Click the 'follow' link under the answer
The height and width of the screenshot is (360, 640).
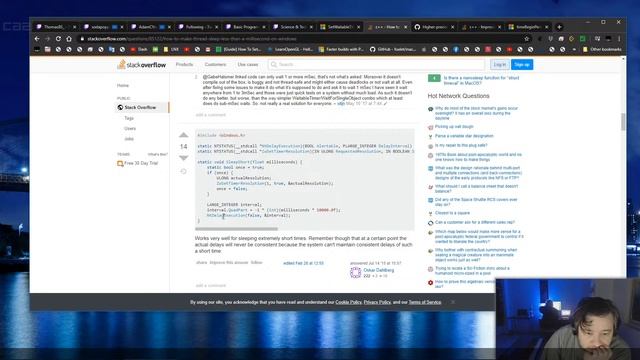(x=256, y=262)
